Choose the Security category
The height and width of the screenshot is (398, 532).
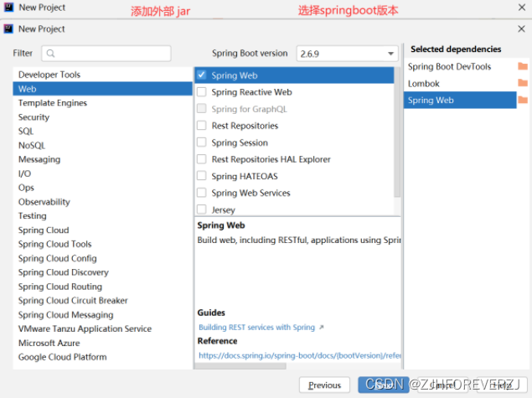tap(102, 117)
